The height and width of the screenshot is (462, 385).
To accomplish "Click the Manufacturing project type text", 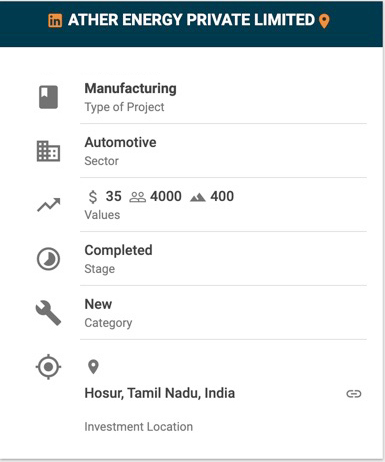I will click(x=131, y=89).
